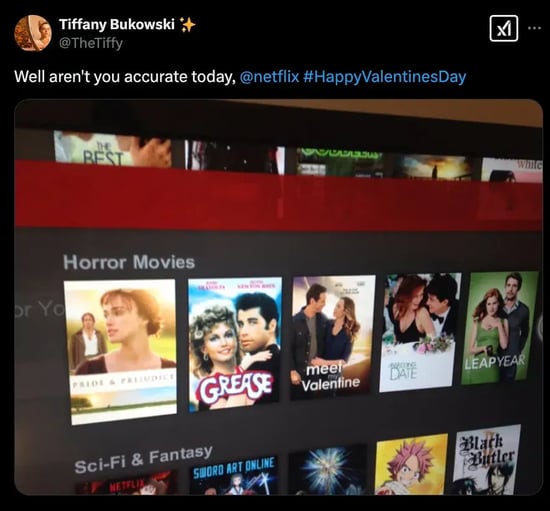The image size is (550, 511).
Task: Click the Horror Movies row heading
Action: 129,262
